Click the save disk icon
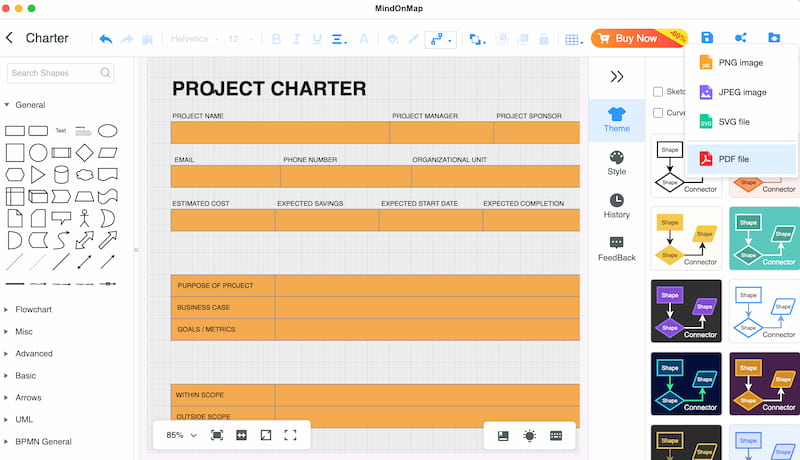The height and width of the screenshot is (460, 800). tap(707, 37)
